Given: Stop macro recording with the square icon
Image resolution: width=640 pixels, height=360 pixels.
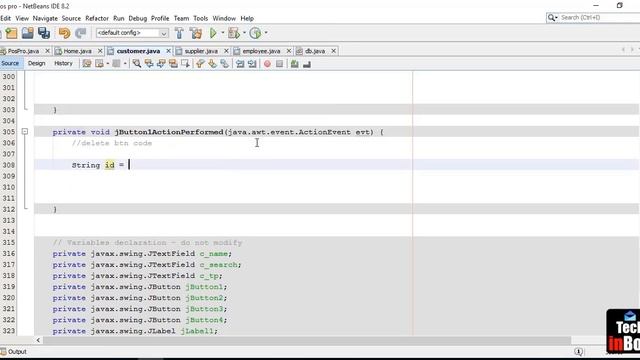Looking at the screenshot, I should click(280, 64).
